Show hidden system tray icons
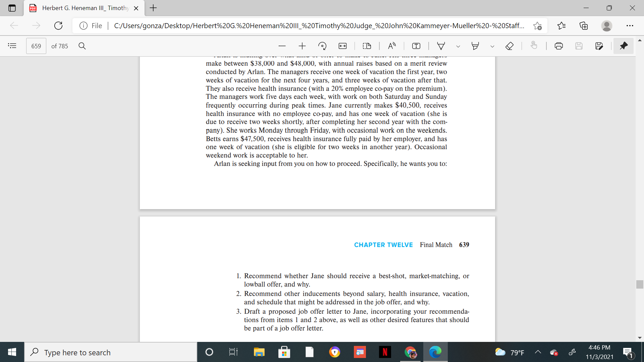This screenshot has width=644, height=362. tap(538, 352)
